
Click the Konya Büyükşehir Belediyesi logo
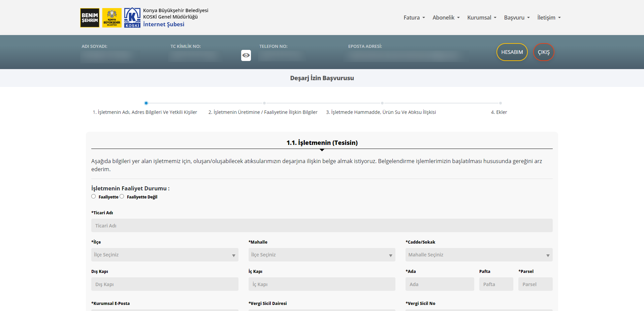[112, 18]
